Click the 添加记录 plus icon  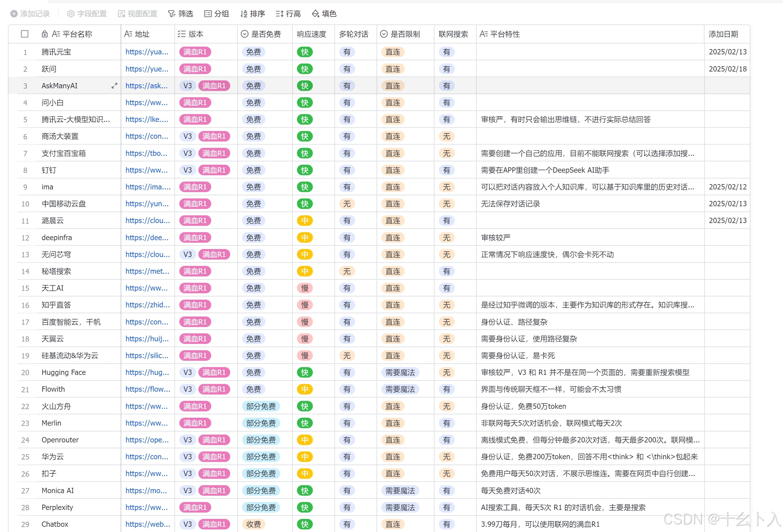pos(14,14)
